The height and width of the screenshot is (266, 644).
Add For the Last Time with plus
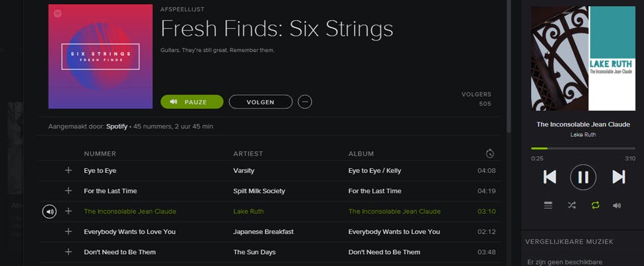(68, 191)
